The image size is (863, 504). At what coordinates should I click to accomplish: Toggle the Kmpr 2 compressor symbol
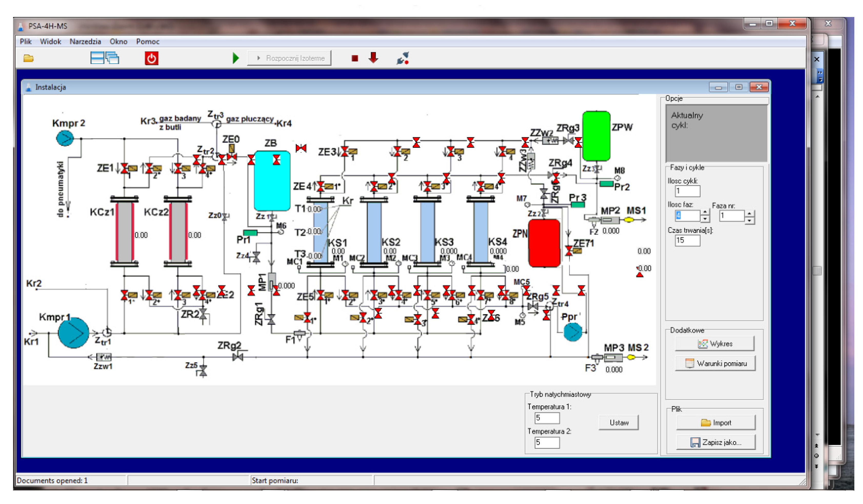click(x=65, y=139)
